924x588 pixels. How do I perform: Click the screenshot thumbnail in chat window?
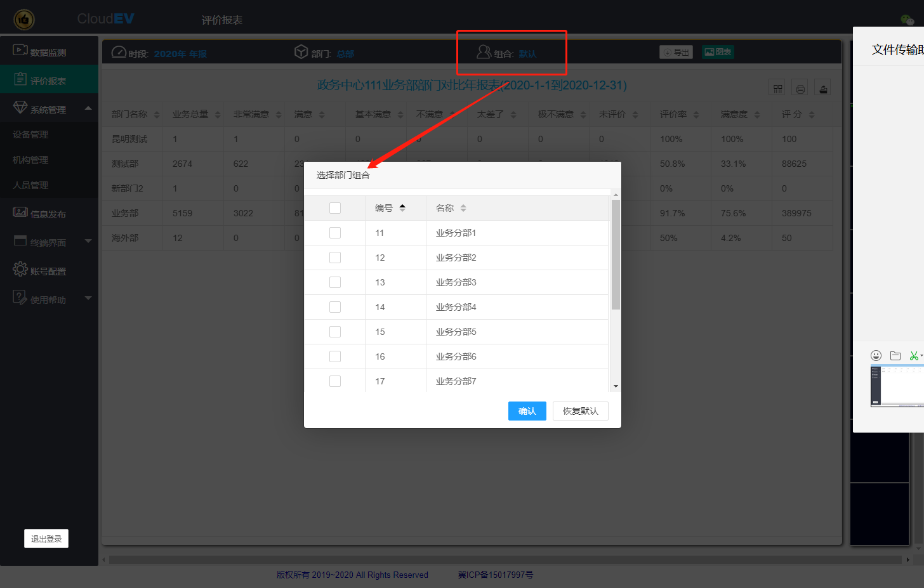(x=897, y=386)
